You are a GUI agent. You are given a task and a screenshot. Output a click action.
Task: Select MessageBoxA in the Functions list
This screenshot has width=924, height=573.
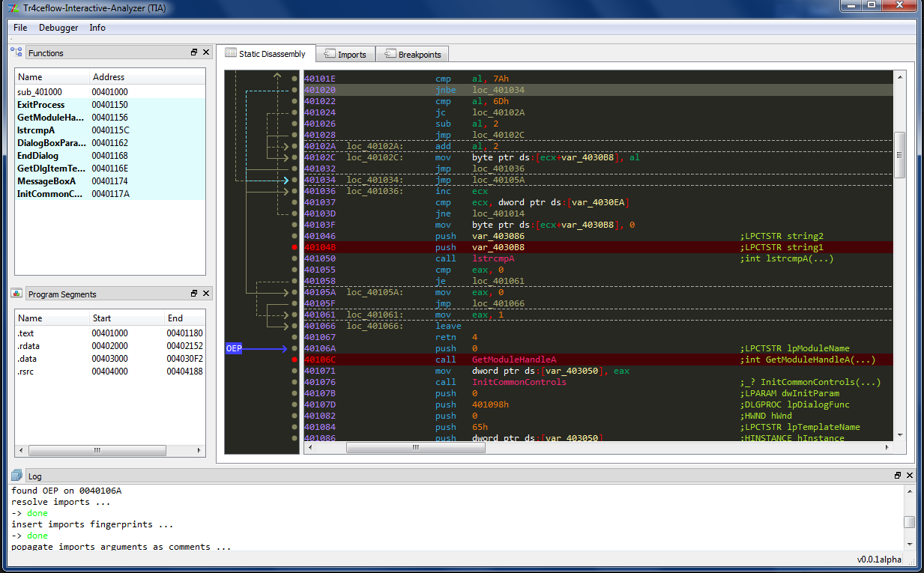tap(110, 181)
